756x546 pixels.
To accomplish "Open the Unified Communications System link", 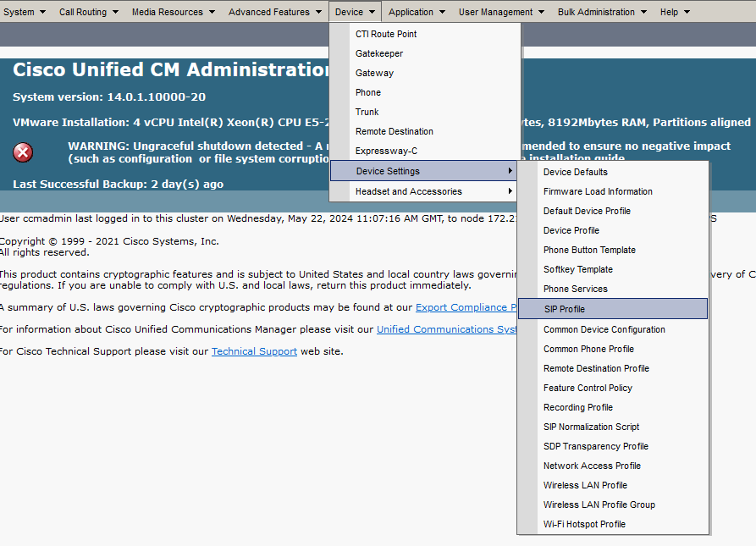I will coord(446,329).
